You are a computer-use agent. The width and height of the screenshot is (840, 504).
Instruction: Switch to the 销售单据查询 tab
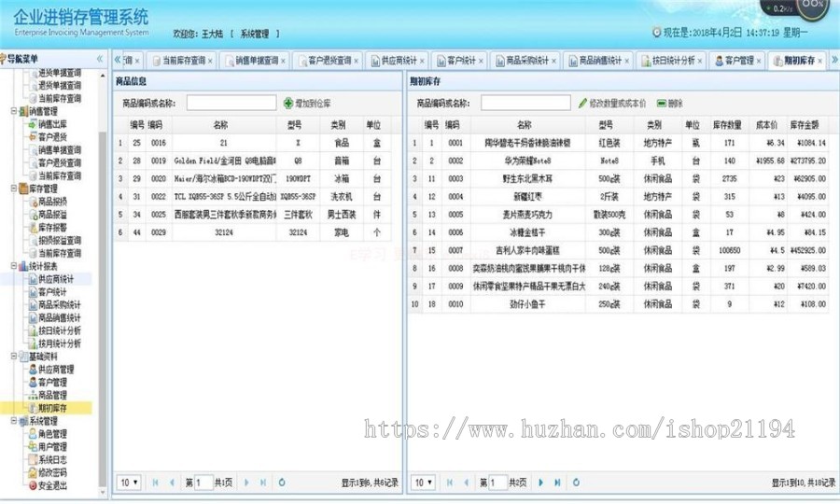[257, 61]
